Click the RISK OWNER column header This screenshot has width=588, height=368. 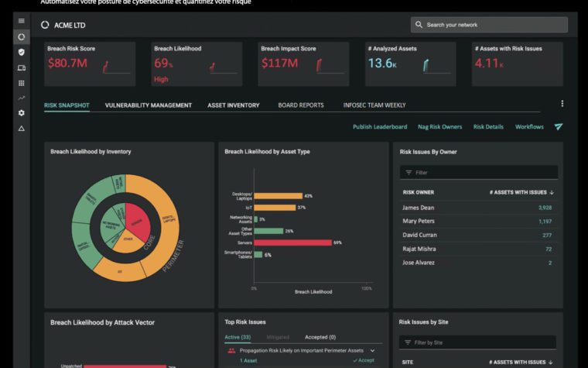click(x=418, y=192)
